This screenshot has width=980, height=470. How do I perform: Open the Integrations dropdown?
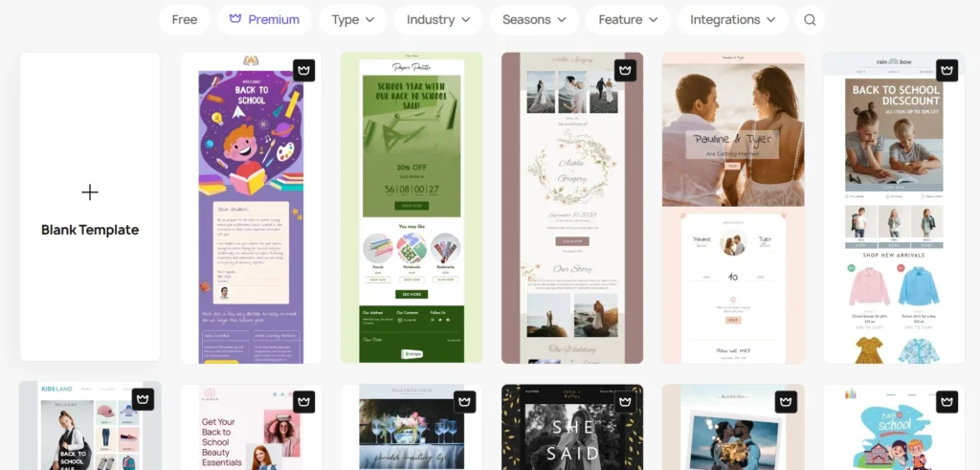pyautogui.click(x=732, y=19)
